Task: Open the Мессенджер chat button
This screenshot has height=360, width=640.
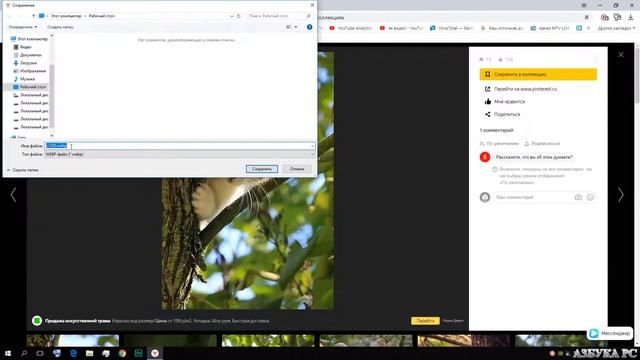Action: coord(610,333)
